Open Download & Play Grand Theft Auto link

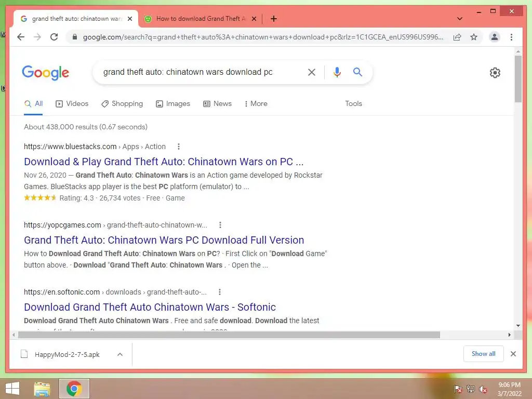pyautogui.click(x=164, y=162)
